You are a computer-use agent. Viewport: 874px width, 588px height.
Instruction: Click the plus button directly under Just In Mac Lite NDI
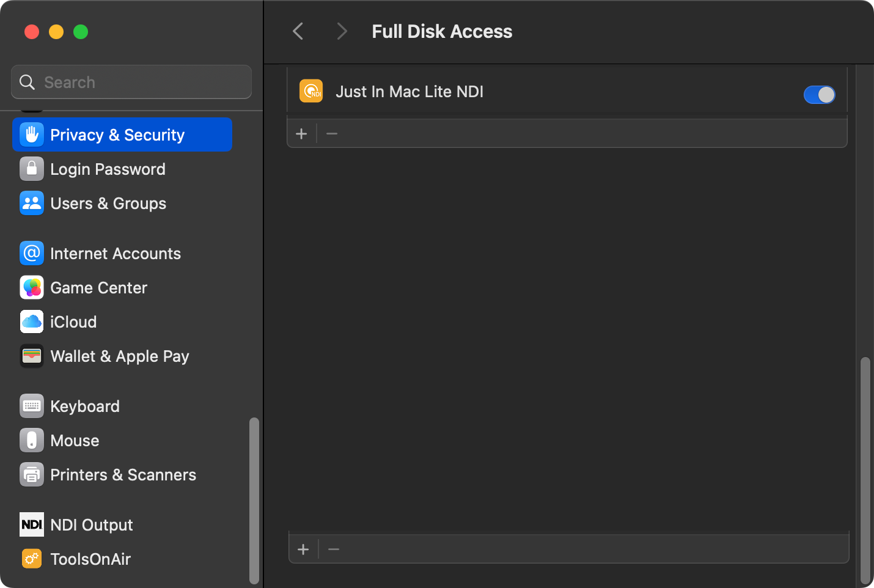pos(301,134)
